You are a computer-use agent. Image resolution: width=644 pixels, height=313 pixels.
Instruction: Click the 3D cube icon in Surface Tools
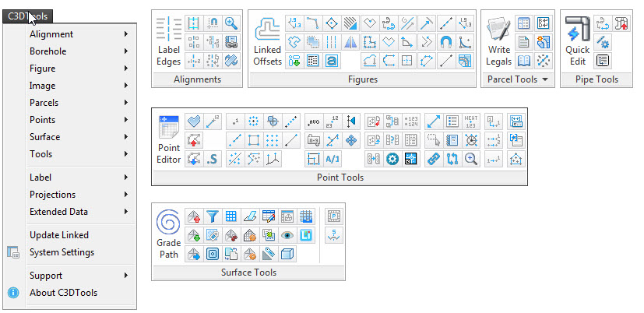point(287,254)
